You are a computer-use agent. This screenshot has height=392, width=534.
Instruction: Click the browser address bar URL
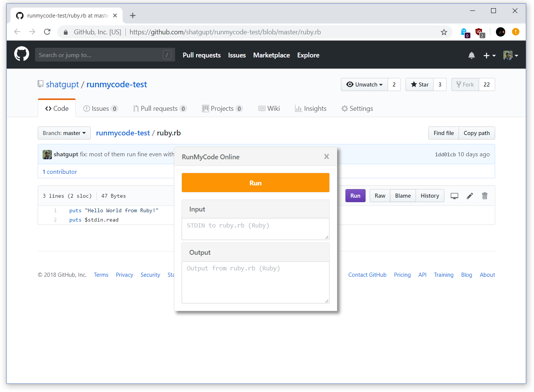click(x=225, y=32)
